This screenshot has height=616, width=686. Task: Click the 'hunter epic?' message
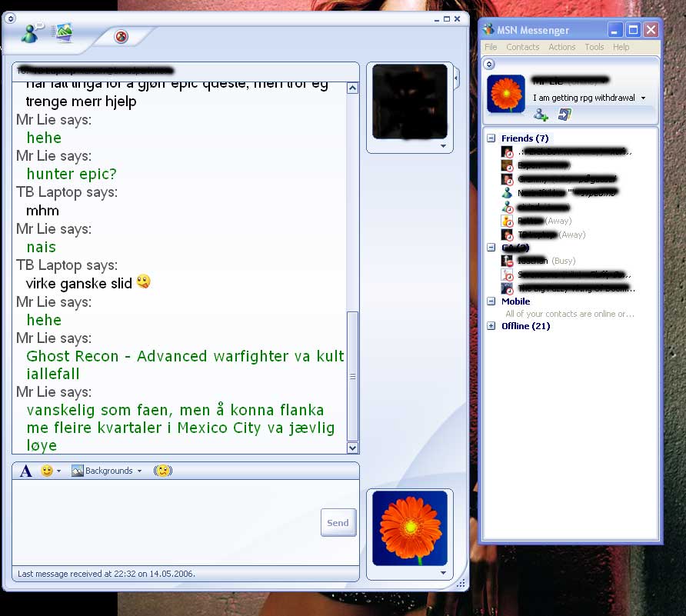click(72, 174)
